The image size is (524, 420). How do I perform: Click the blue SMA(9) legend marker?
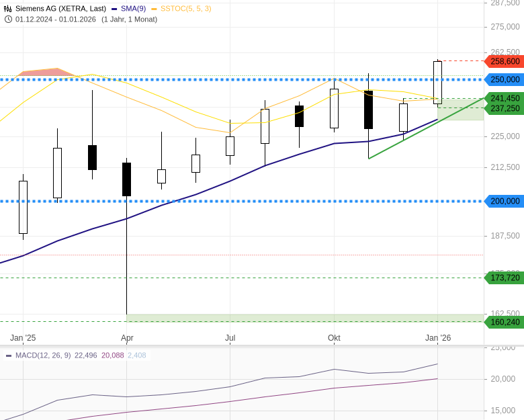pos(115,9)
